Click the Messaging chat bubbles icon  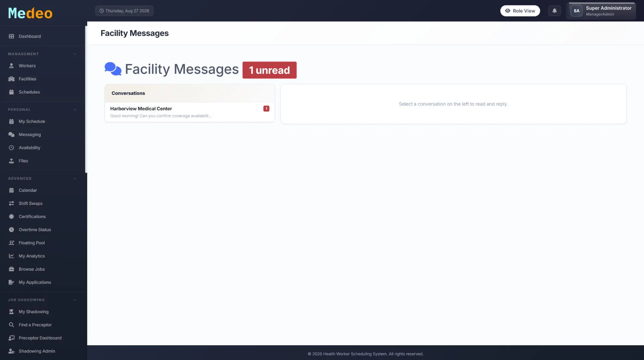[11, 135]
